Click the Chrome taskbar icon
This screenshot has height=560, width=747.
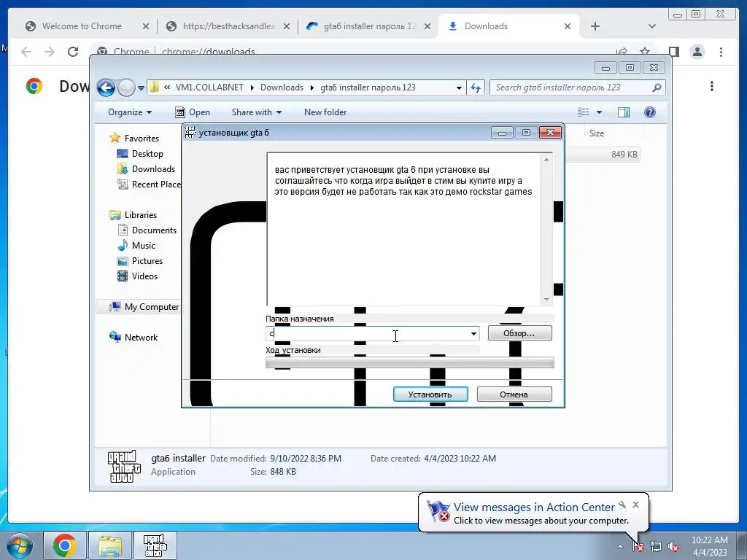pos(65,545)
